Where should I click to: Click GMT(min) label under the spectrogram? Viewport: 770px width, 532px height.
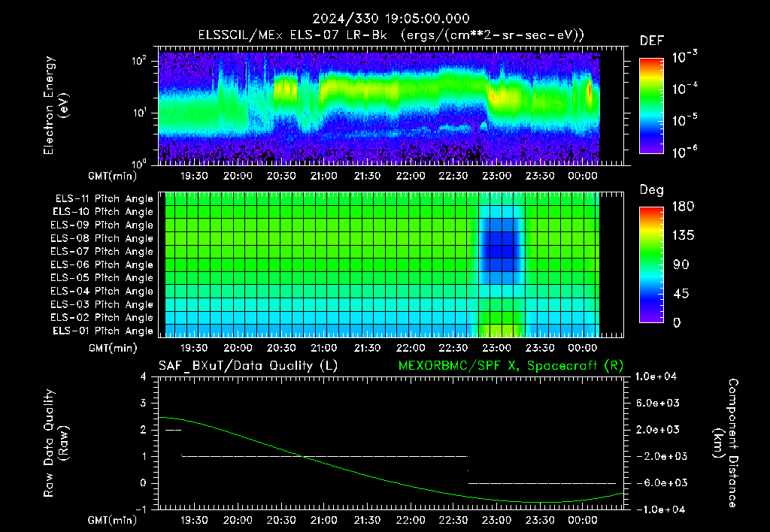tap(113, 176)
